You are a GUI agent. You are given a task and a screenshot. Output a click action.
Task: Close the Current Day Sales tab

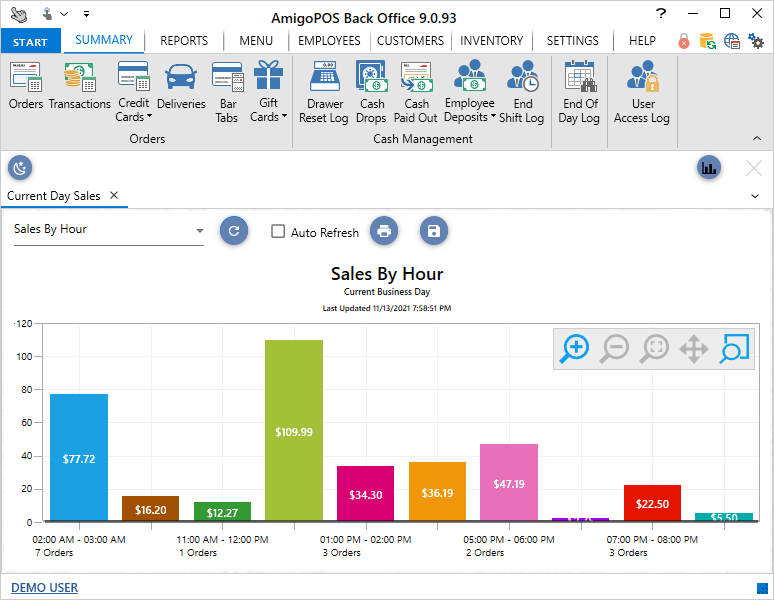[x=114, y=195]
